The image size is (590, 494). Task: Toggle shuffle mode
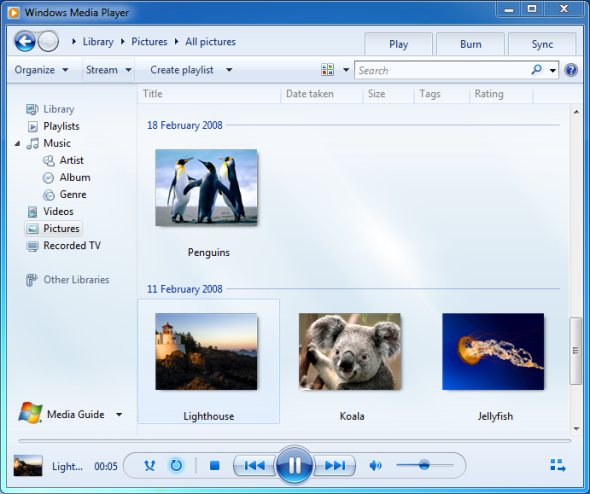pos(150,466)
